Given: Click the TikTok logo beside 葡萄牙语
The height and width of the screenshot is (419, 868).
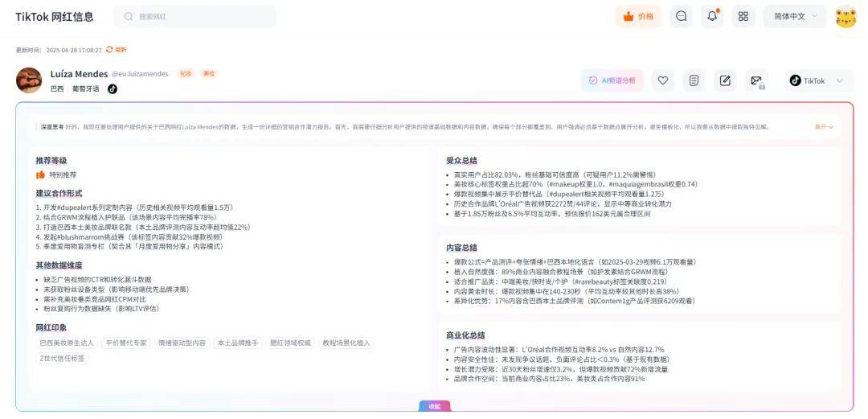Looking at the screenshot, I should pyautogui.click(x=113, y=88).
